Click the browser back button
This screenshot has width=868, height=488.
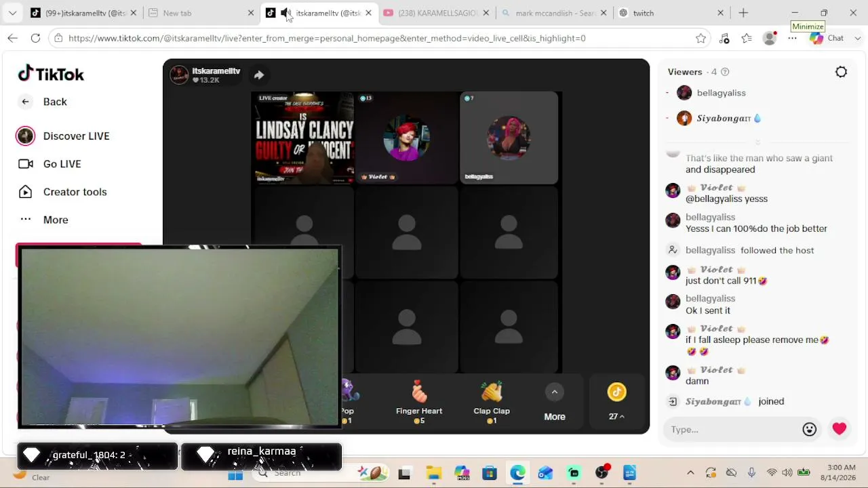(13, 39)
